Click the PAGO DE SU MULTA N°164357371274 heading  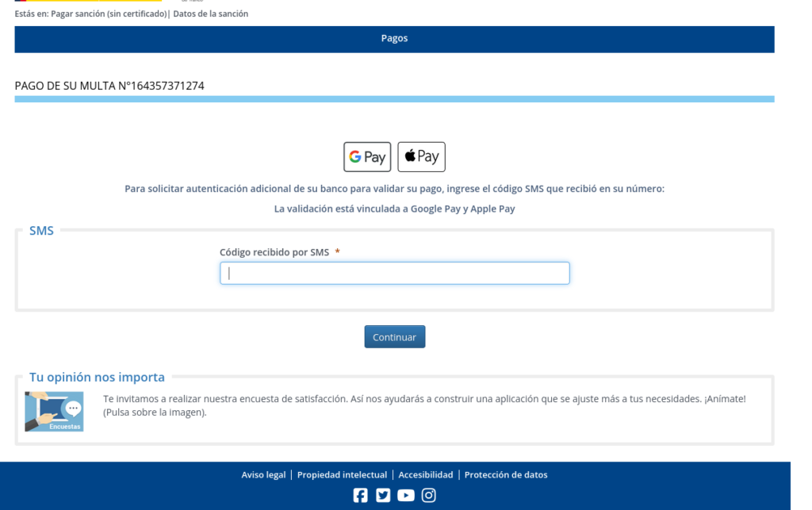tap(109, 86)
